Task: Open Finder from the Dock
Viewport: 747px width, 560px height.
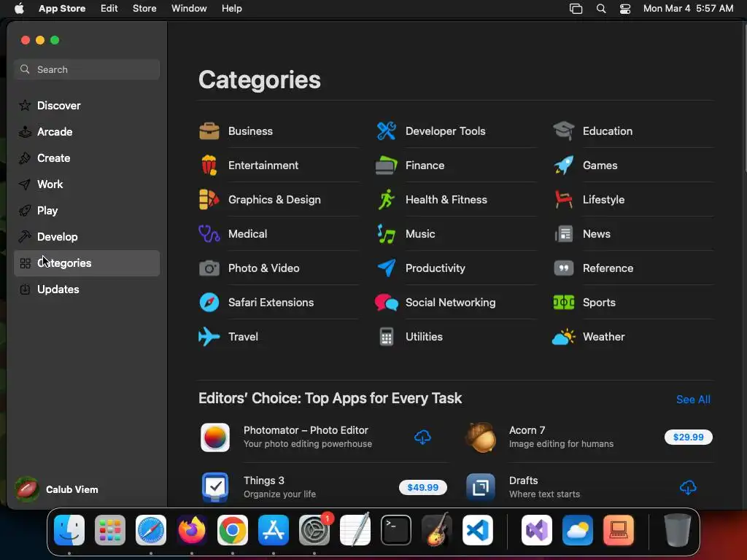Action: pyautogui.click(x=69, y=530)
